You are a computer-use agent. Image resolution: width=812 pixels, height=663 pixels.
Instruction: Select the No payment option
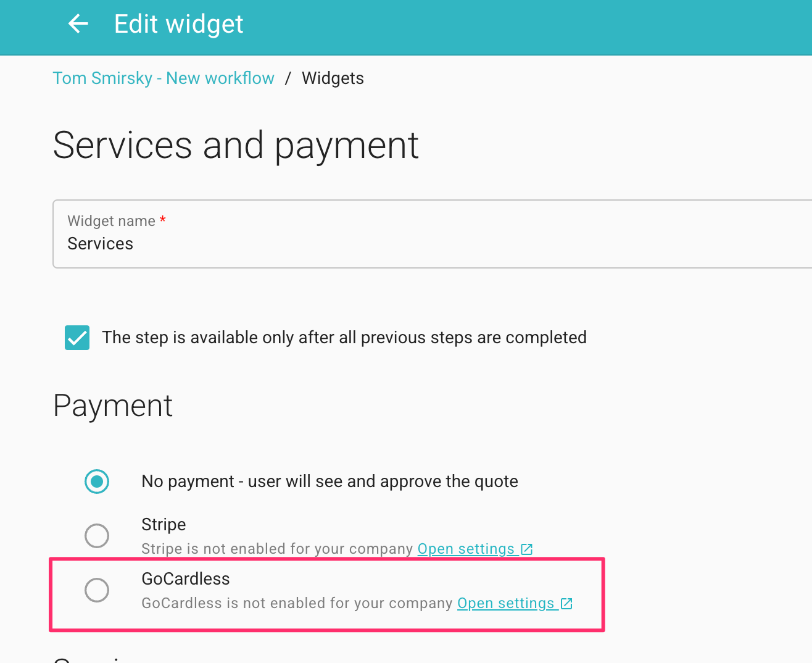coord(97,482)
